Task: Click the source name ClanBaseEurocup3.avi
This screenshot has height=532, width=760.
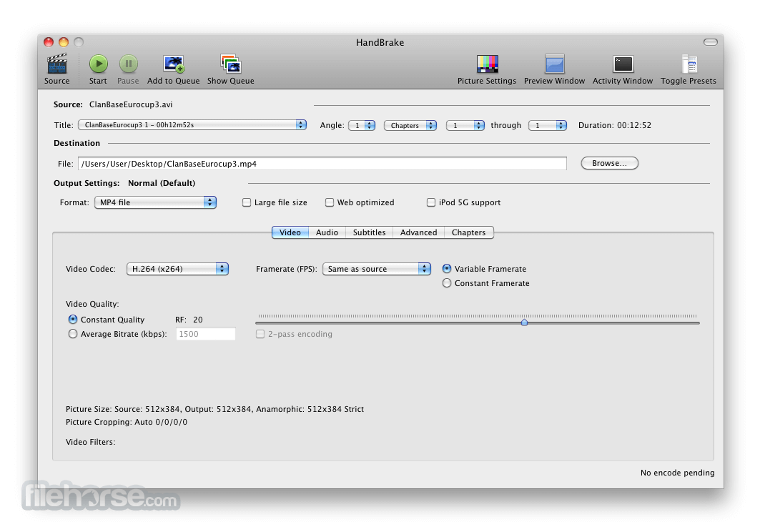Action: pyautogui.click(x=131, y=104)
